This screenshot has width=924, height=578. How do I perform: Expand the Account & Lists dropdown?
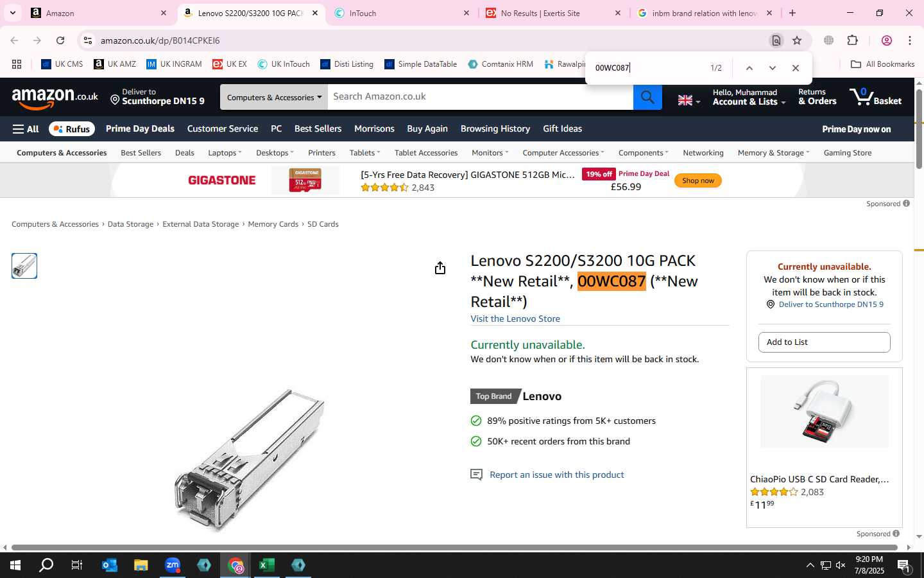coord(749,97)
